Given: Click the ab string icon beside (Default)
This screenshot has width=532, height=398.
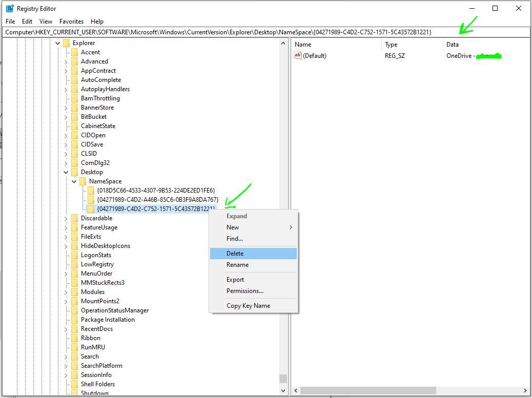Looking at the screenshot, I should [298, 55].
